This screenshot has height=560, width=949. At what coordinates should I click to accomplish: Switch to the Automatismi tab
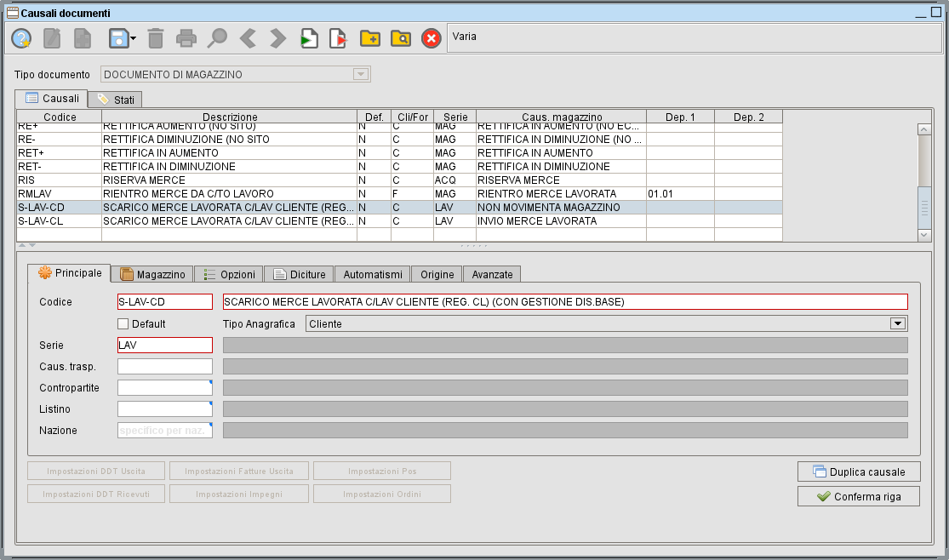tap(373, 275)
